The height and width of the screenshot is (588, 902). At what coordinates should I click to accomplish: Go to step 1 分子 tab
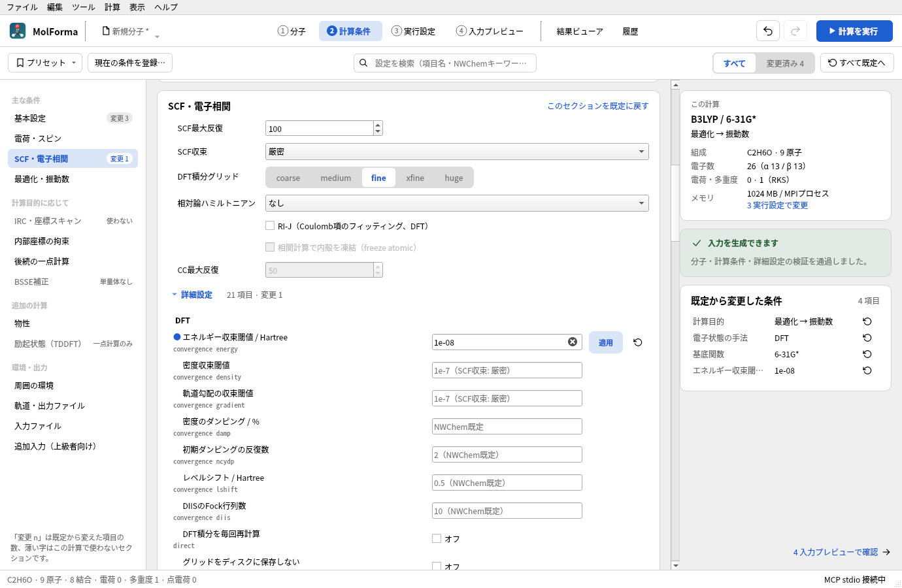(292, 31)
